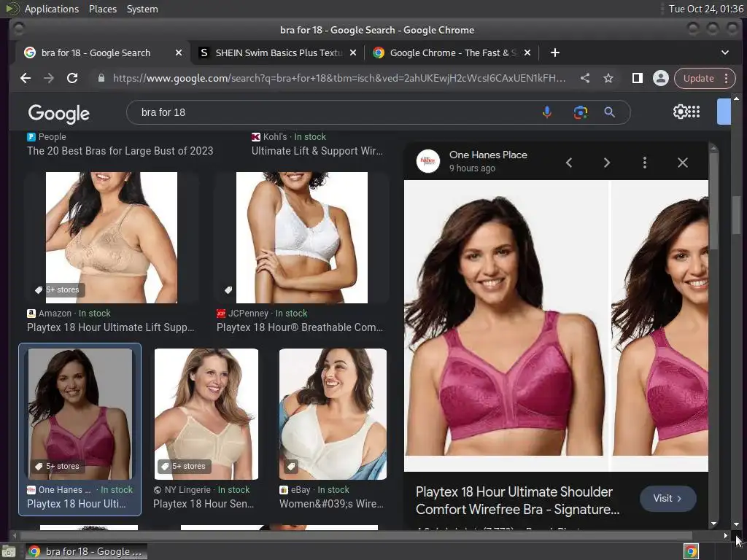Open the Playtex Ultimate Shoulder Comfort title
Screen dimensions: 747x560
coord(517,500)
